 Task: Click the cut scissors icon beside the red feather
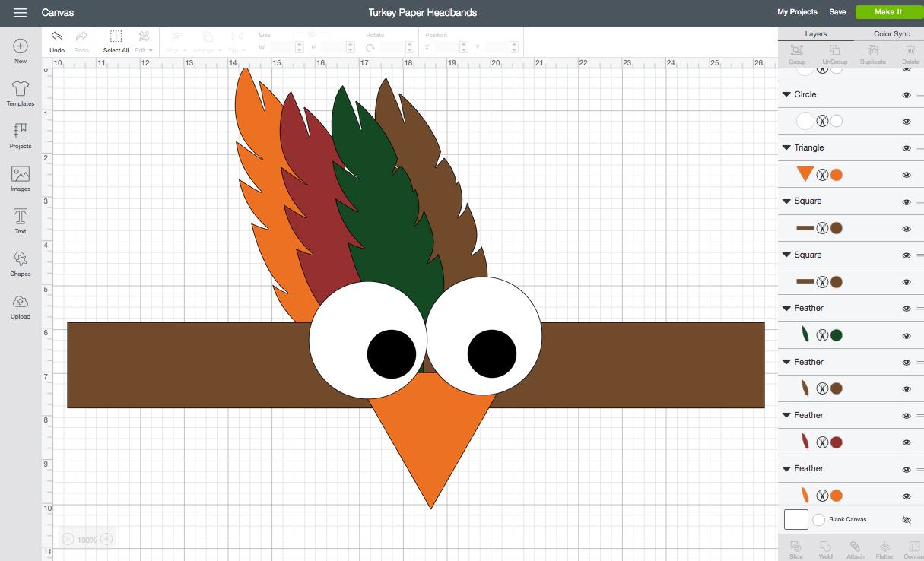(822, 442)
